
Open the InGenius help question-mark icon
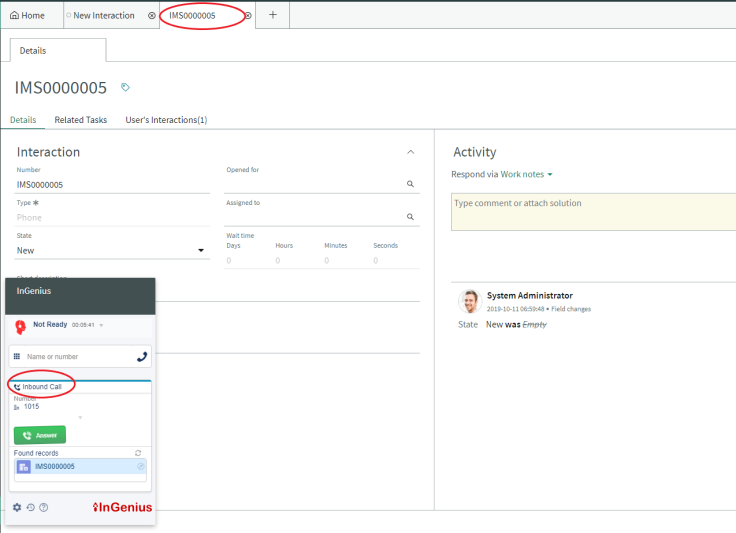44,507
